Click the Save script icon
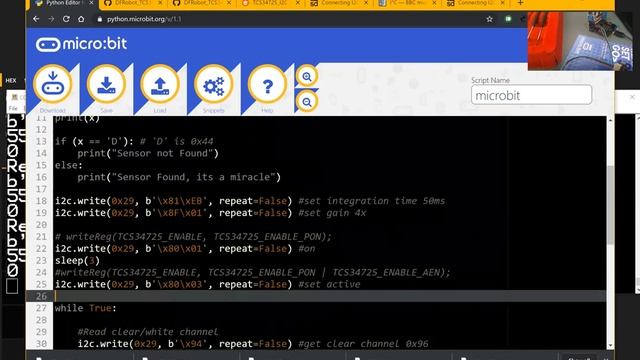 (x=106, y=84)
